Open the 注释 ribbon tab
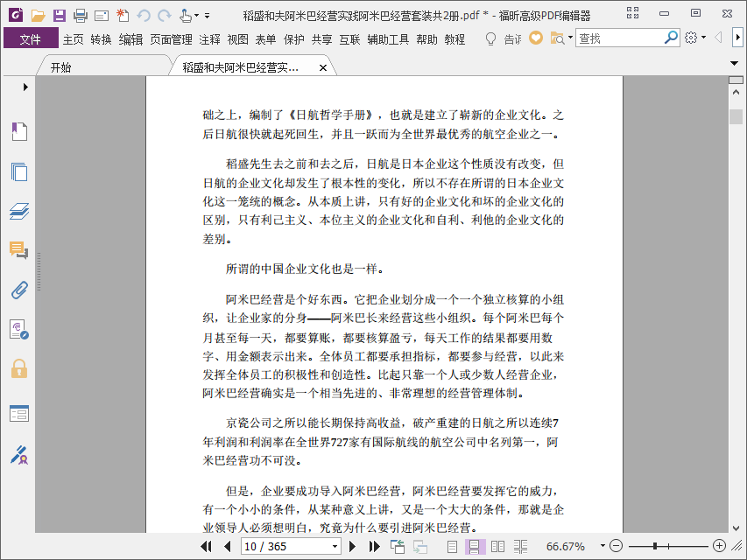The height and width of the screenshot is (560, 747). pyautogui.click(x=209, y=39)
